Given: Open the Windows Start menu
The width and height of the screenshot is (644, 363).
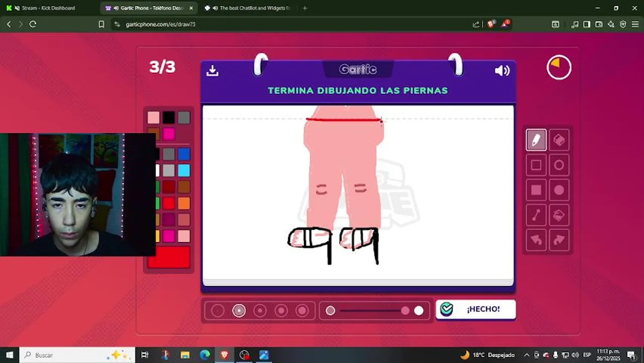Looking at the screenshot, I should click(x=9, y=355).
